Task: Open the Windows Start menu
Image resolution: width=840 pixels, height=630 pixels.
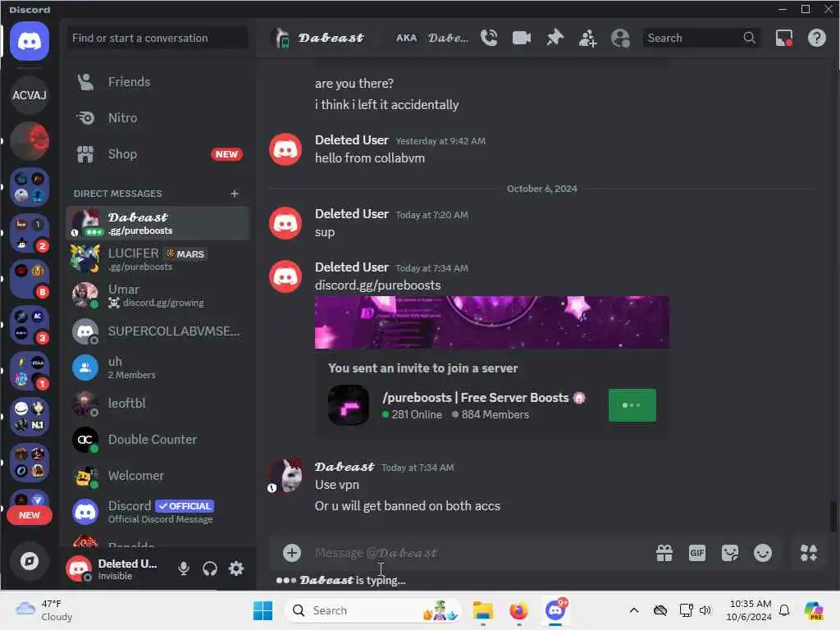Action: [262, 610]
